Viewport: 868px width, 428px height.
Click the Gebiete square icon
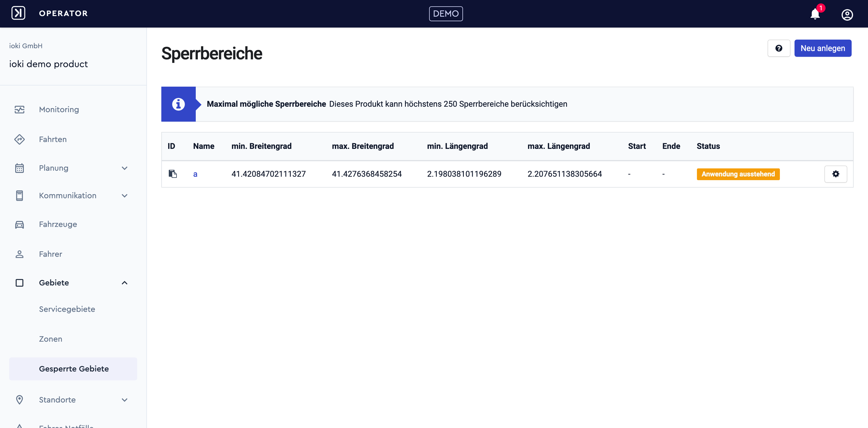point(20,283)
